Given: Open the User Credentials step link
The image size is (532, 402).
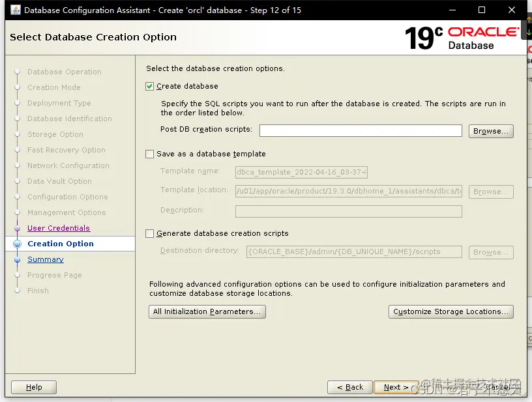Looking at the screenshot, I should point(59,228).
